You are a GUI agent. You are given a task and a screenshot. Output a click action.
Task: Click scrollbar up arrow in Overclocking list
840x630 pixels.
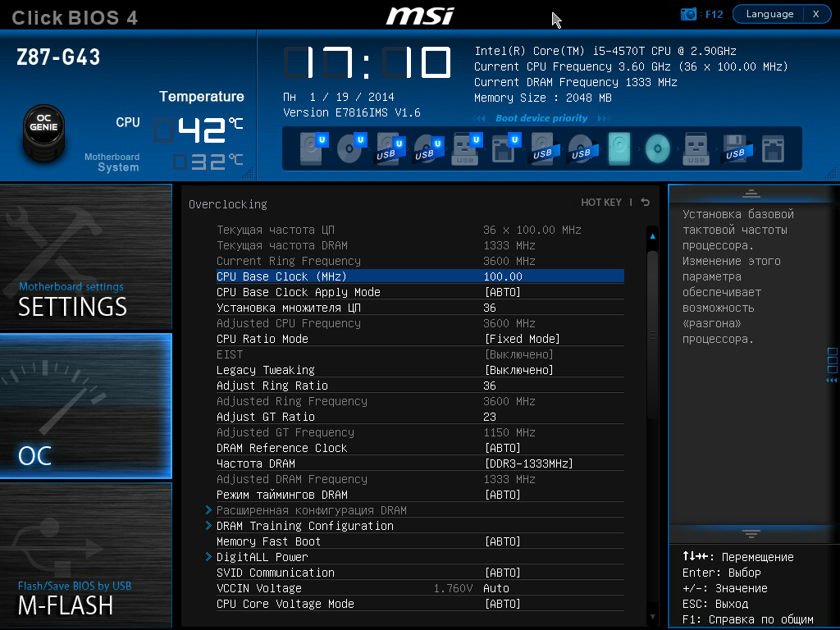tap(652, 235)
